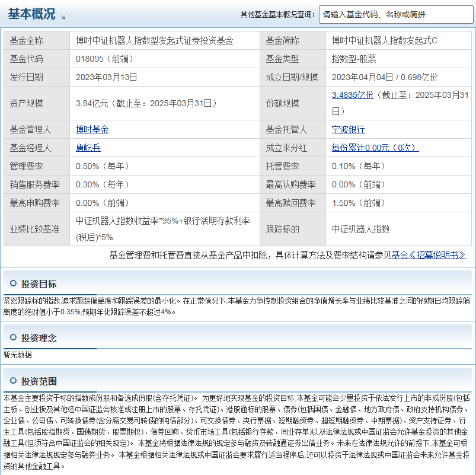This screenshot has height=475, width=476.
Task: Click the 其他基金基本概况查询 label
Action: [277, 14]
